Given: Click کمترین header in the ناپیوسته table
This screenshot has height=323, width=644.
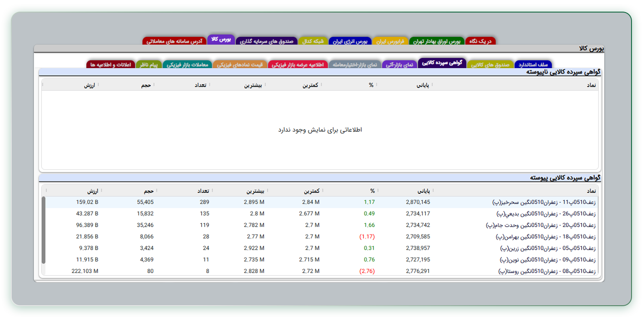Looking at the screenshot, I should click(310, 85).
